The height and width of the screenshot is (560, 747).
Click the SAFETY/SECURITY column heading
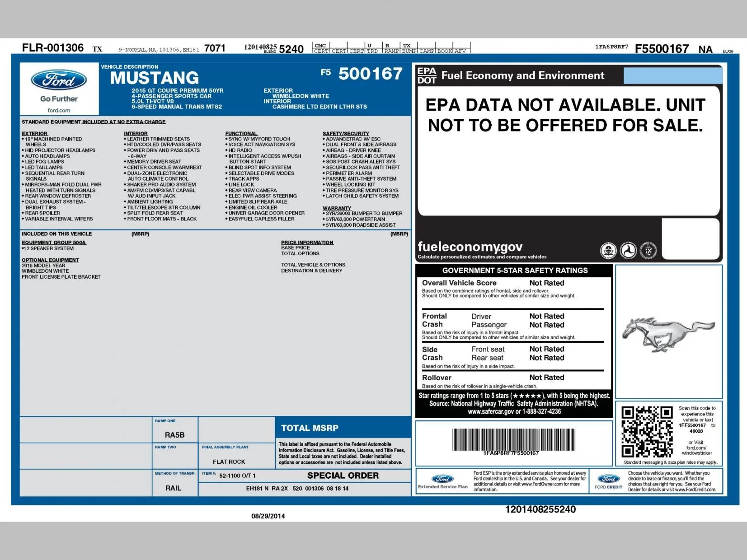pos(346,134)
